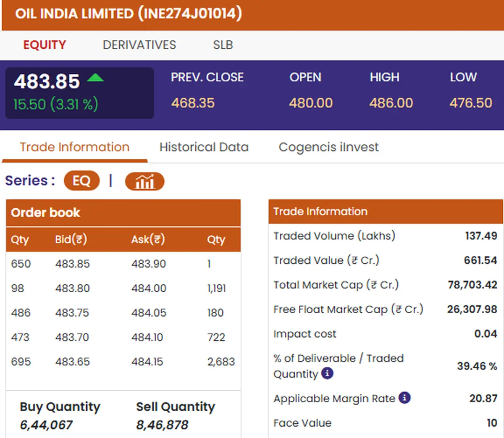Click the bid price 483.75
The height and width of the screenshot is (438, 504).
pyautogui.click(x=72, y=312)
